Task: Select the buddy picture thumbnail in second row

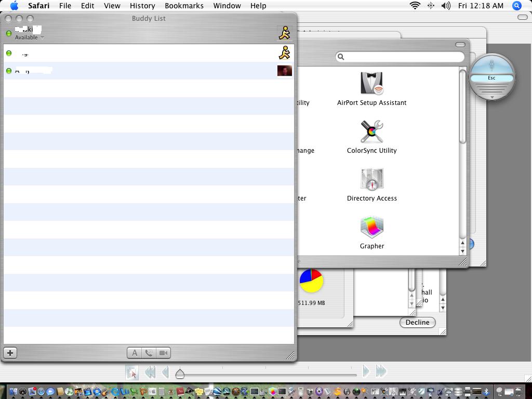Action: pyautogui.click(x=285, y=71)
